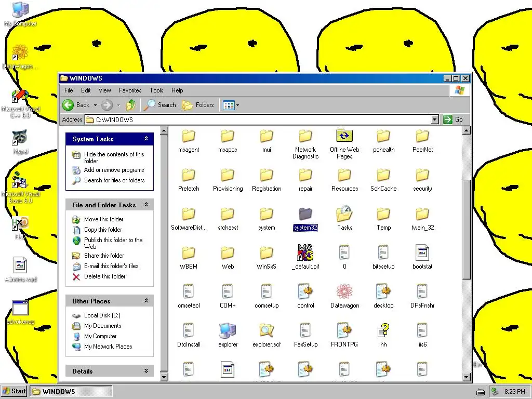The width and height of the screenshot is (532, 399).
Task: Select the _default.pif MS-DOS icon
Action: click(x=305, y=252)
